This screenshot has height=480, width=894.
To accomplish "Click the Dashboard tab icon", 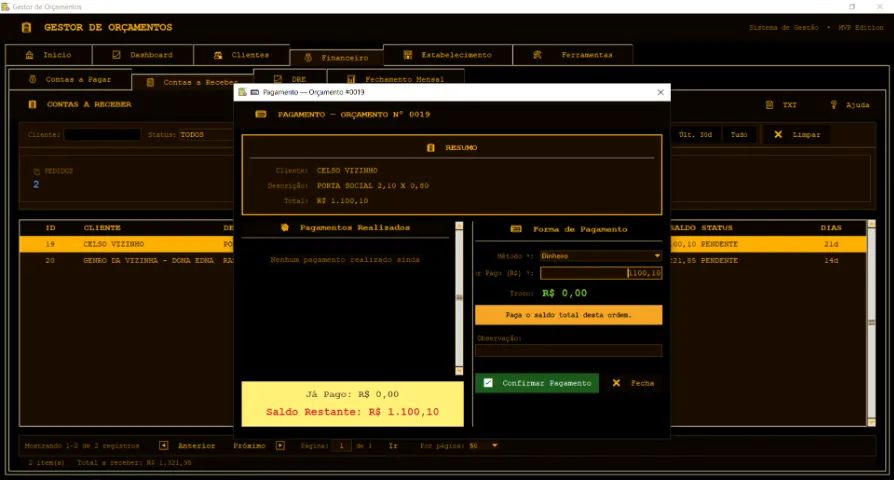I will coord(116,55).
